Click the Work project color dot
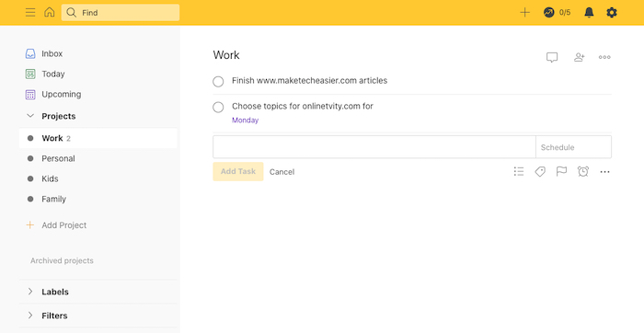 pos(30,138)
